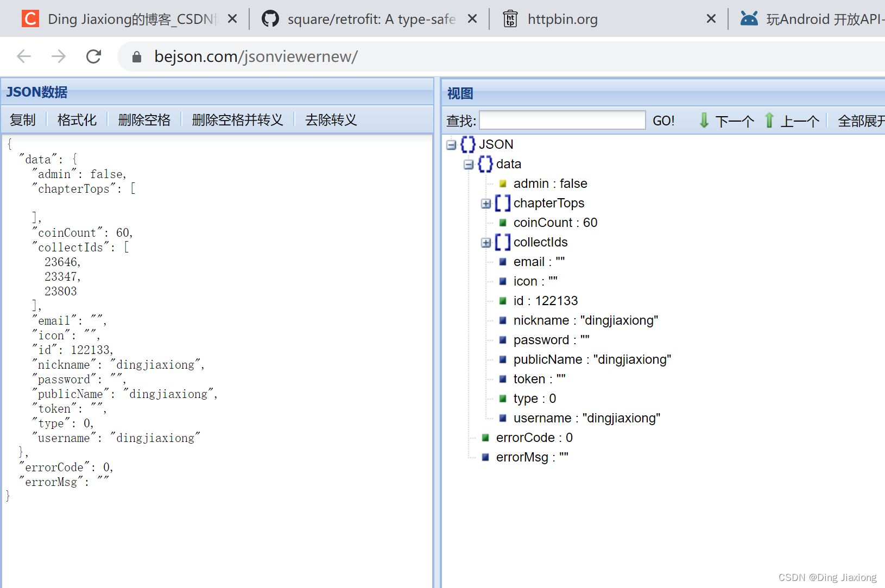Viewport: 885px width, 588px height.
Task: Click the Android robot tab favicon
Action: point(749,19)
